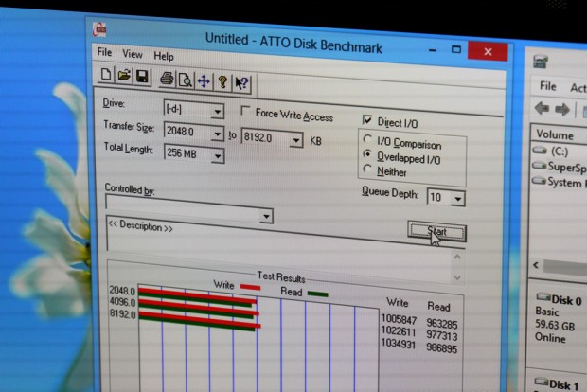Toggle the Direct I/O checkbox
This screenshot has width=587, height=392.
[x=367, y=120]
